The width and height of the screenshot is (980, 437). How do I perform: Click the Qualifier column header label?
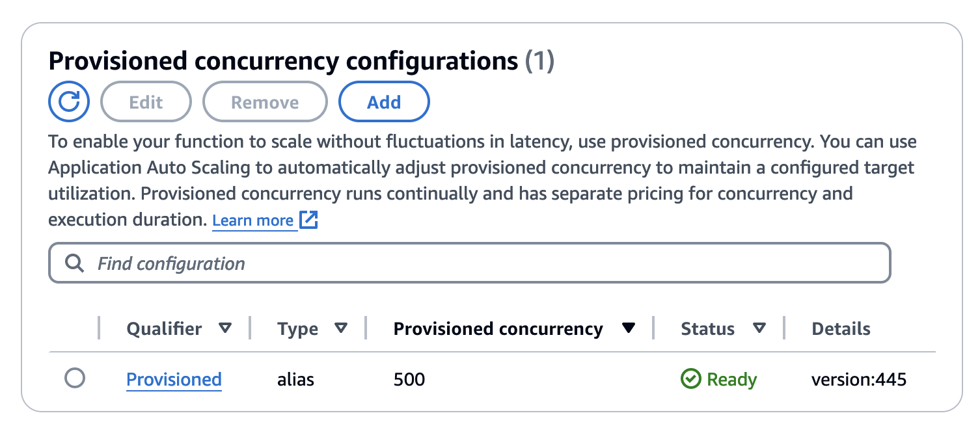click(x=164, y=329)
